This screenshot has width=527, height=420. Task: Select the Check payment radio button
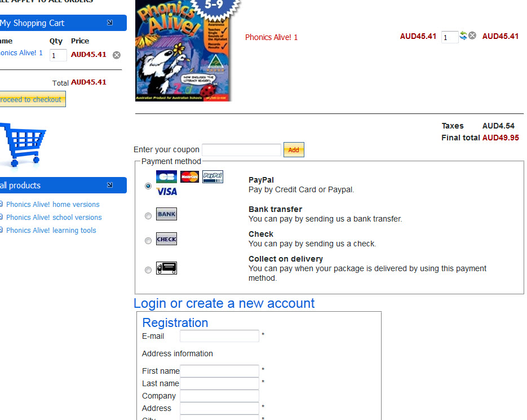(148, 241)
